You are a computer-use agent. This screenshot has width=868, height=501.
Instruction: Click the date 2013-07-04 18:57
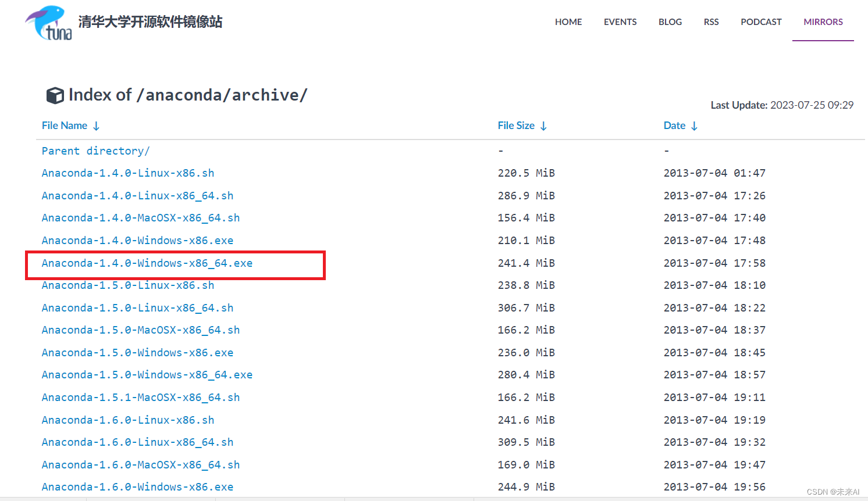click(714, 375)
